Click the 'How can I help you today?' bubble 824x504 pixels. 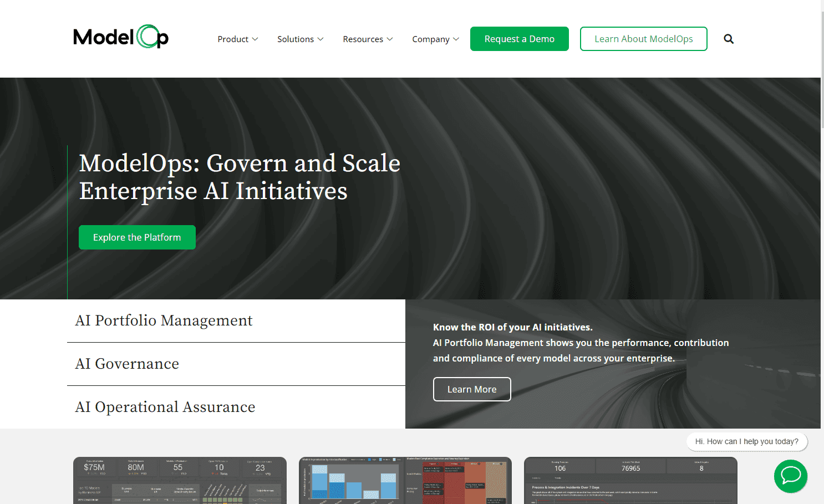click(x=747, y=441)
